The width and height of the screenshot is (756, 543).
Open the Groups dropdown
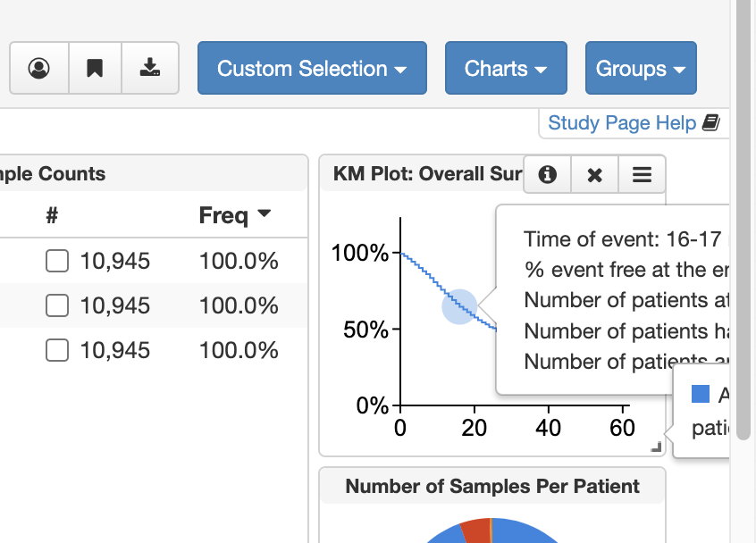(x=640, y=68)
